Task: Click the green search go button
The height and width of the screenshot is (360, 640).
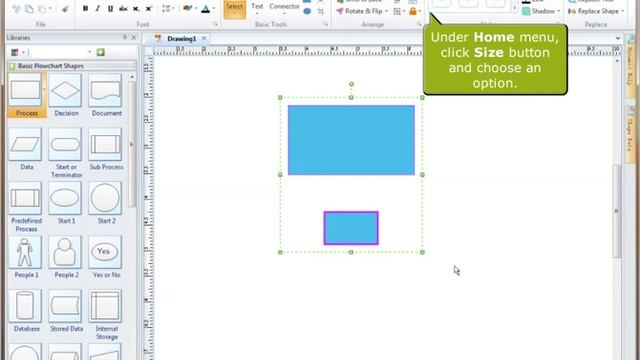Action: 100,52
